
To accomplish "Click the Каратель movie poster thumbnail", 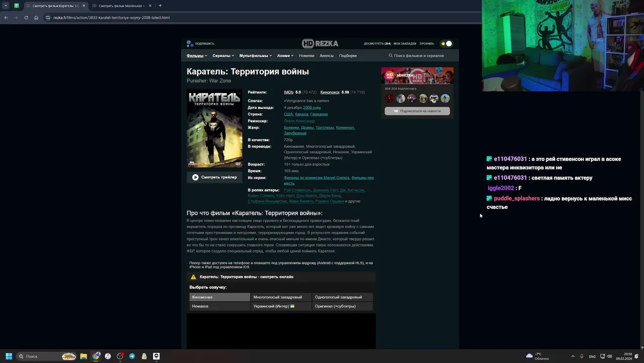I will coord(214,128).
